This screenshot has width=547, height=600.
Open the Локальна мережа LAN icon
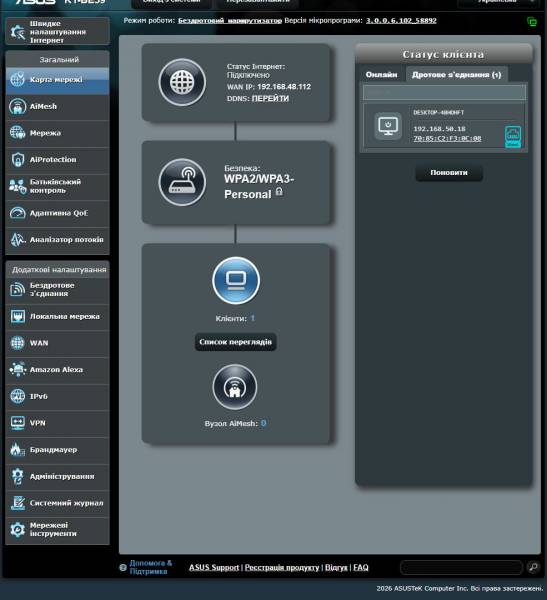click(x=18, y=316)
